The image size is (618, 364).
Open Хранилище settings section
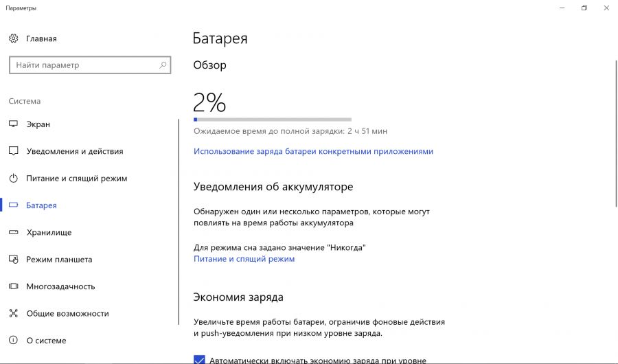(49, 233)
